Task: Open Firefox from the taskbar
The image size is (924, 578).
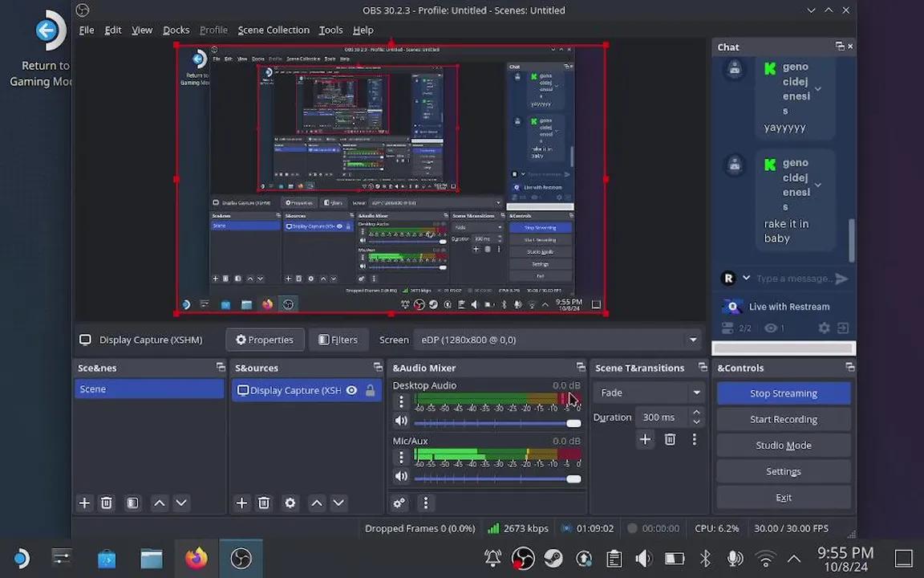Action: (x=197, y=558)
